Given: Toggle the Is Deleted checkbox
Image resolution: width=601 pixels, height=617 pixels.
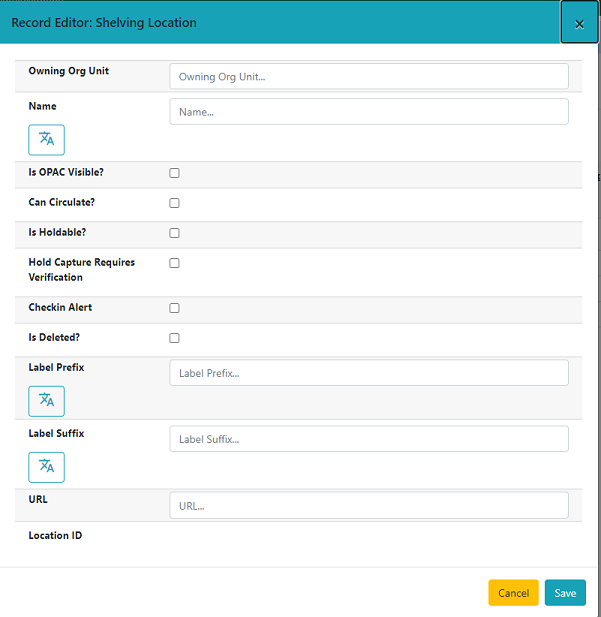Looking at the screenshot, I should (174, 338).
